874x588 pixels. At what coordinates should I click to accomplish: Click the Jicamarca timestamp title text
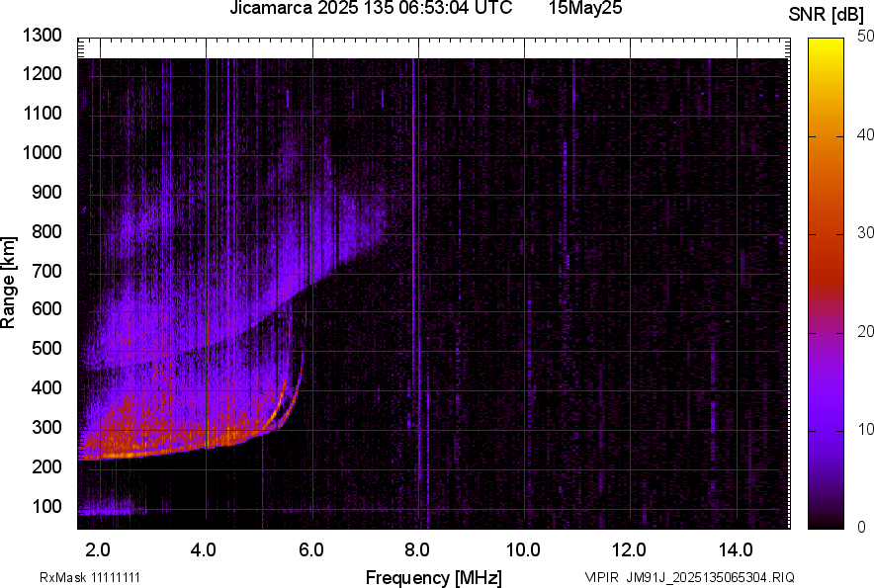pos(371,9)
